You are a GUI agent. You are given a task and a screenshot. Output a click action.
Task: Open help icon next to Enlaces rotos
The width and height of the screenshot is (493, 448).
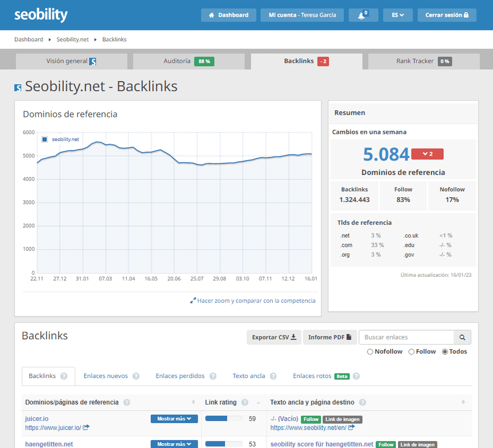[x=356, y=376]
